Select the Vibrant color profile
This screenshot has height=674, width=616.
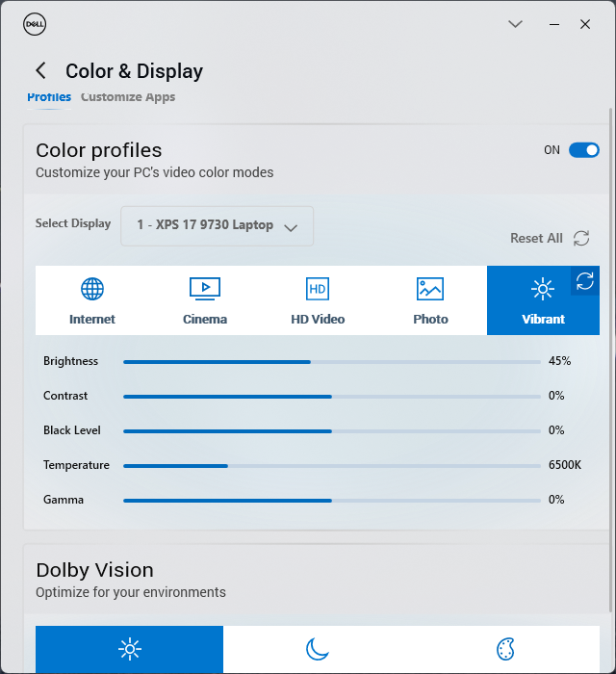coord(543,300)
